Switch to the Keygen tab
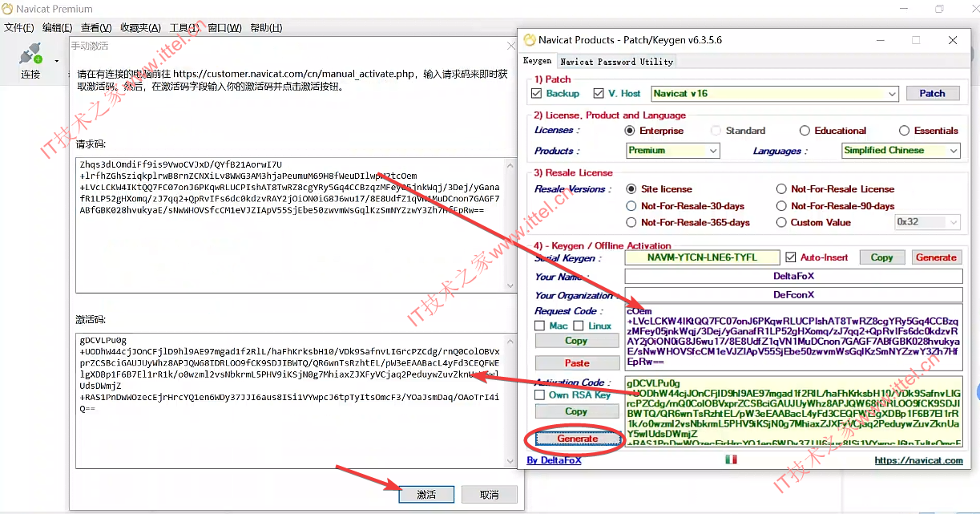 pyautogui.click(x=538, y=61)
